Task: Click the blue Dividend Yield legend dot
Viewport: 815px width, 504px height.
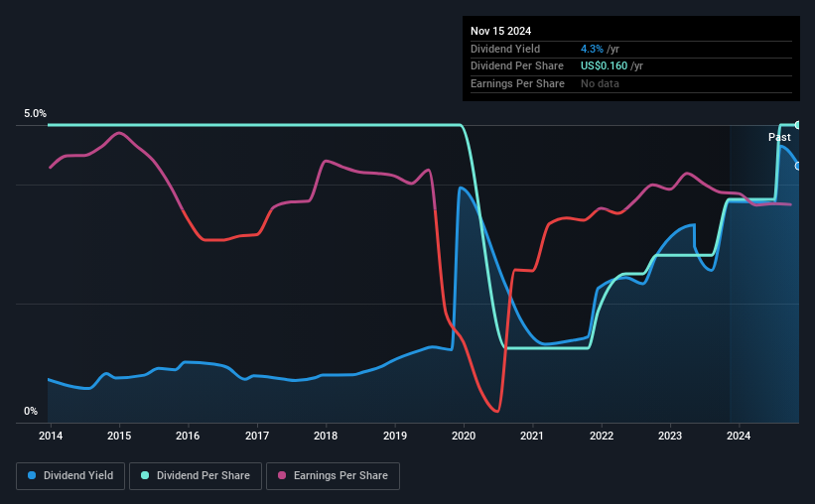Action: tap(32, 475)
